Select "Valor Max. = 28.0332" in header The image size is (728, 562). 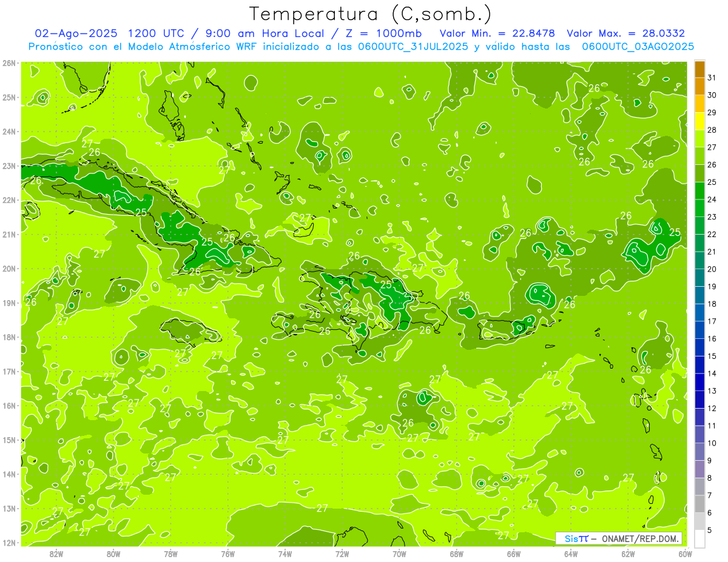625,33
